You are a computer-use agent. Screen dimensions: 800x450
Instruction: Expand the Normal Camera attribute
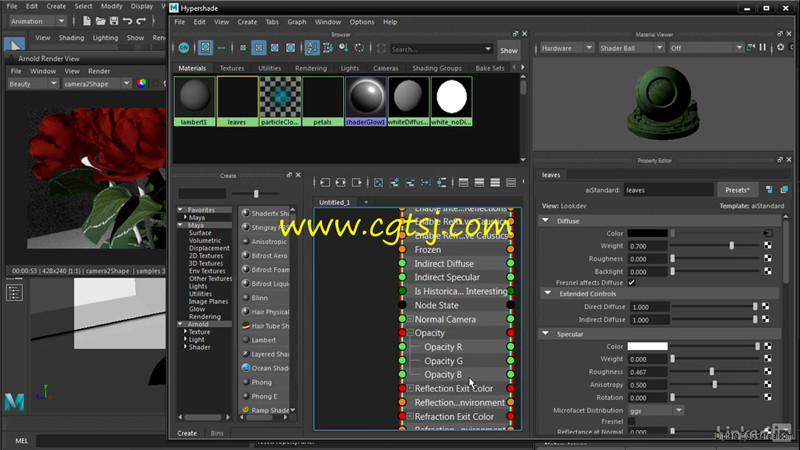click(x=410, y=319)
